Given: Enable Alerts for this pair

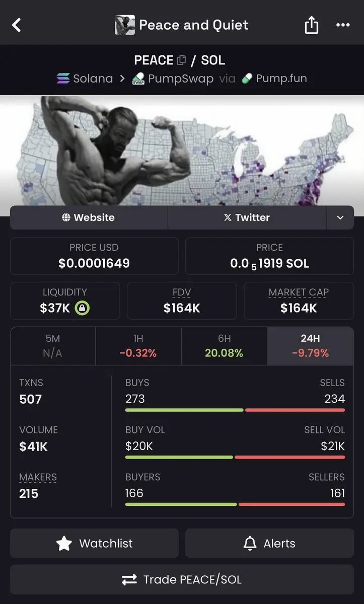Looking at the screenshot, I should coord(269,544).
